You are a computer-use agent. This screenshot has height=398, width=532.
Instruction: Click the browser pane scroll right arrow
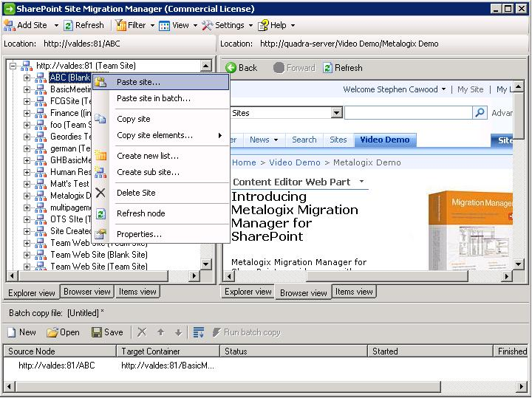507,276
